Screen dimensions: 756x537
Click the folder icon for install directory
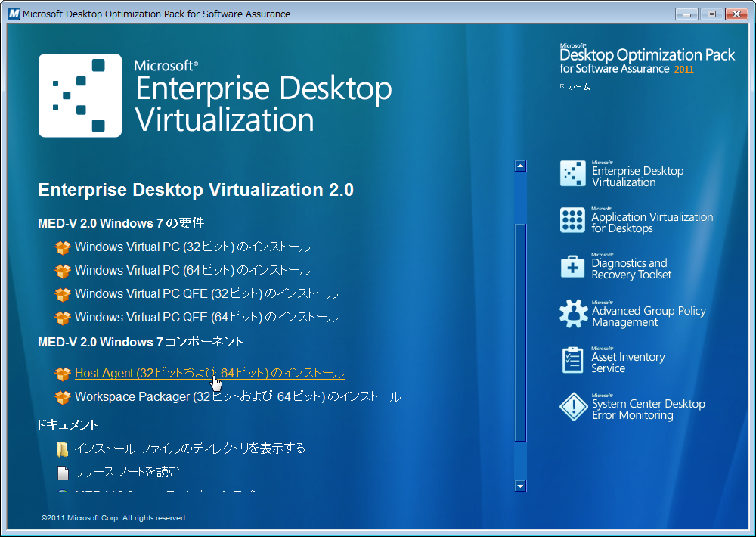pyautogui.click(x=62, y=449)
